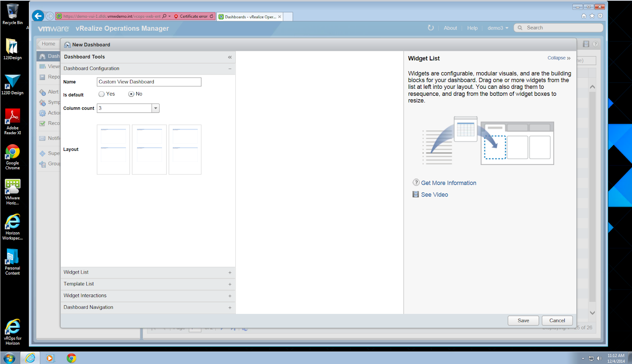Open Windows Media Player from the taskbar

tap(50, 358)
